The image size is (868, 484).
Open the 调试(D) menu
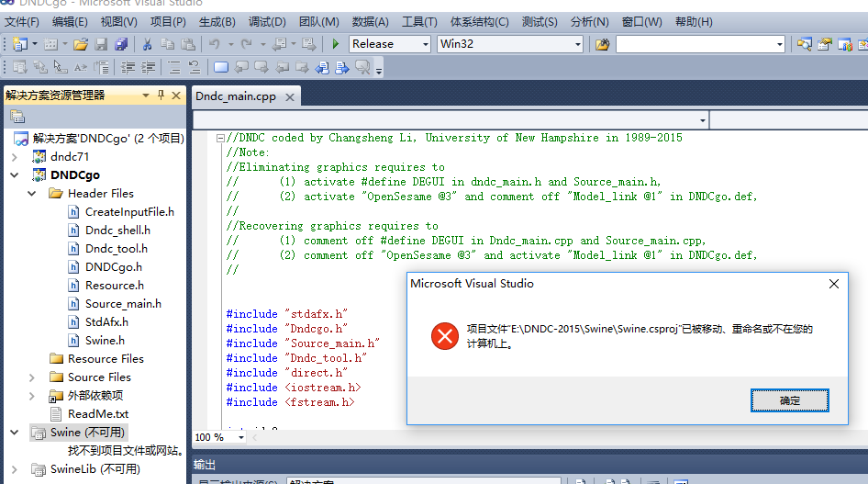pyautogui.click(x=267, y=22)
